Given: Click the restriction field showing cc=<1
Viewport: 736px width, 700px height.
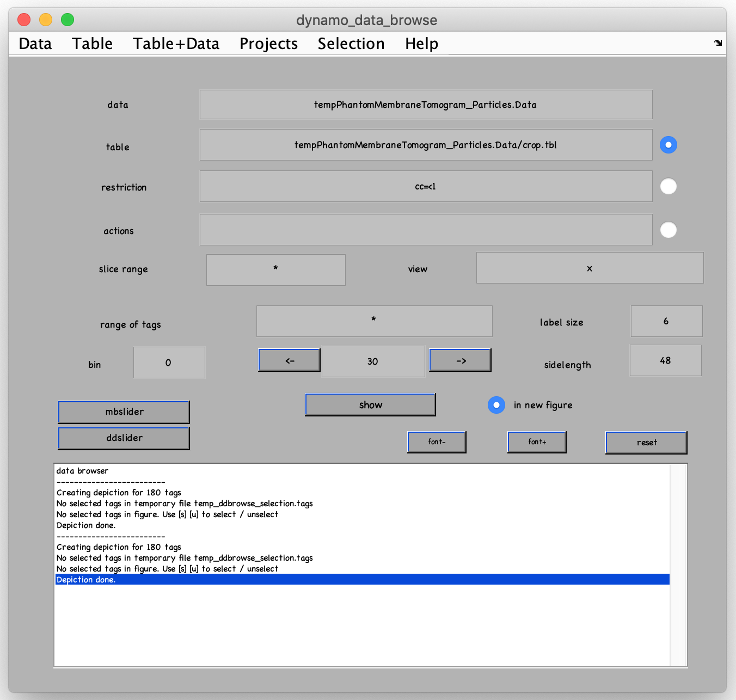Looking at the screenshot, I should click(426, 186).
